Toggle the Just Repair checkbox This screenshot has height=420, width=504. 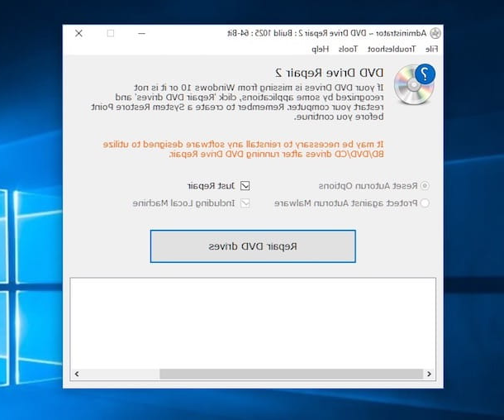coord(245,186)
